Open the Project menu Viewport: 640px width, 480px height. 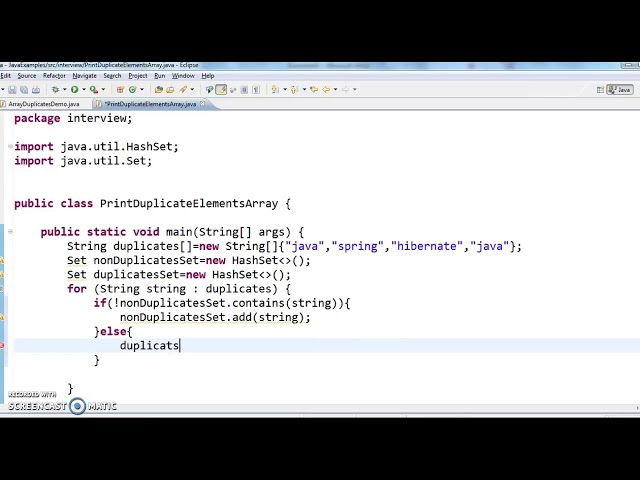pyautogui.click(x=138, y=76)
